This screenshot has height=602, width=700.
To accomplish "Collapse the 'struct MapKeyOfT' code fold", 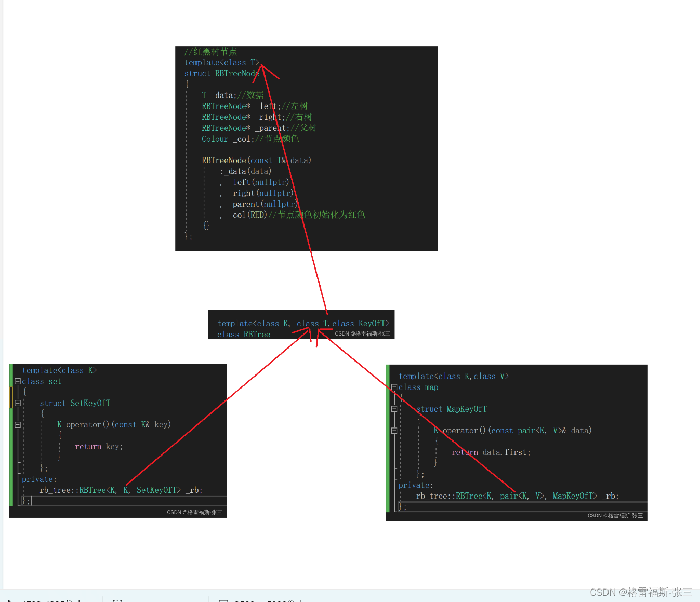I will (394, 409).
